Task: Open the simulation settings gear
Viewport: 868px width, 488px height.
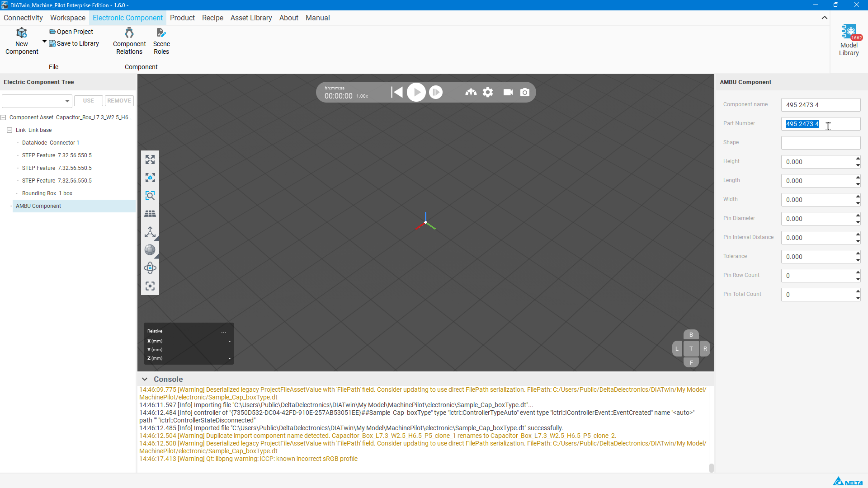Action: 488,92
